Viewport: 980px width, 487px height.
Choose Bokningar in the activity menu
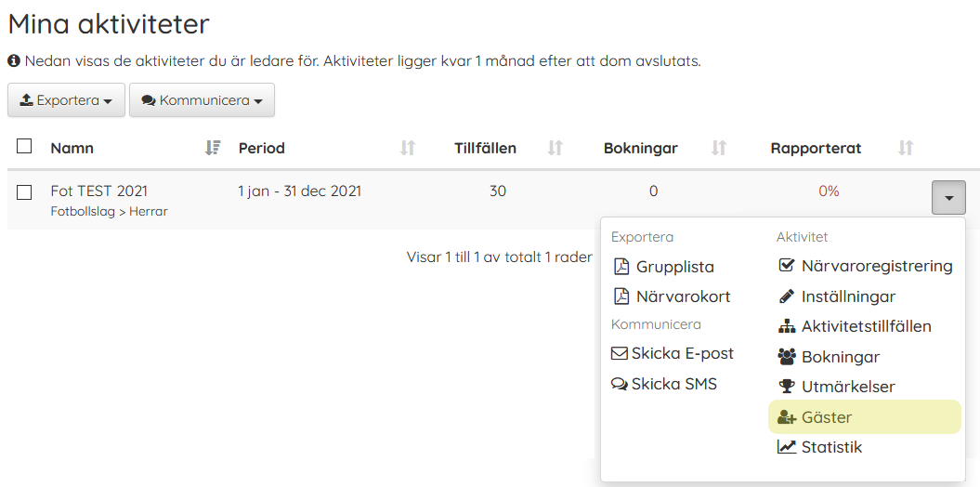coord(840,357)
